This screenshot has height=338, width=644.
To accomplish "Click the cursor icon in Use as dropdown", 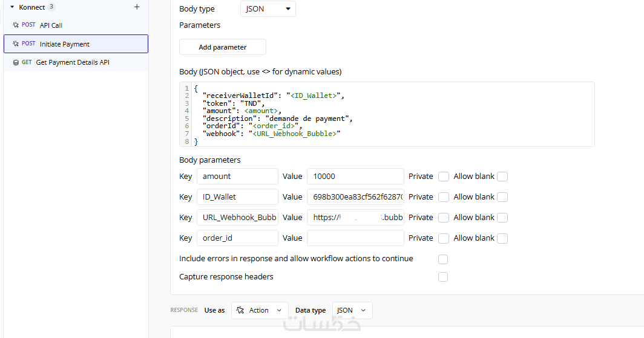I will (240, 310).
